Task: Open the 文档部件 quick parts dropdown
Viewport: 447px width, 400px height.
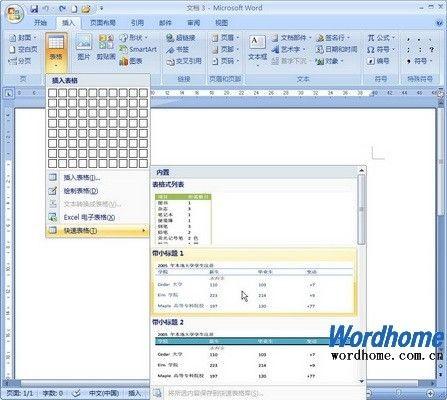Action: [x=291, y=38]
